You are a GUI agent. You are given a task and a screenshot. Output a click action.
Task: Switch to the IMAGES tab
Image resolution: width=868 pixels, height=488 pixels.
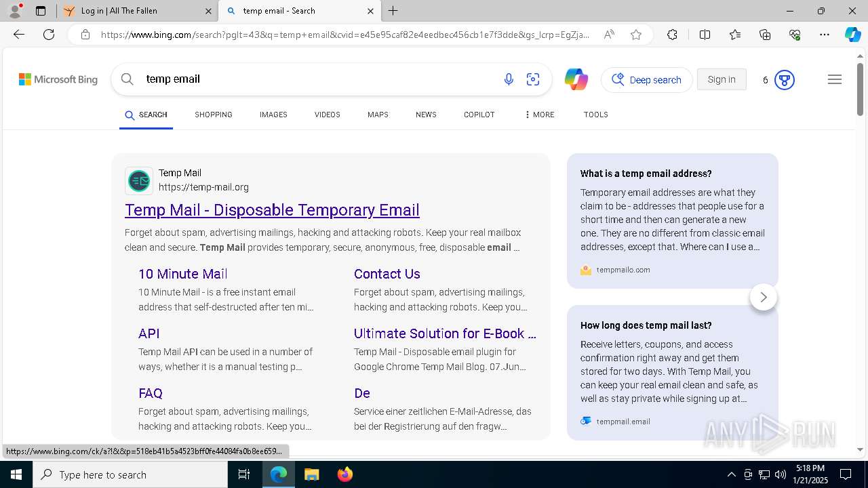[x=273, y=115]
